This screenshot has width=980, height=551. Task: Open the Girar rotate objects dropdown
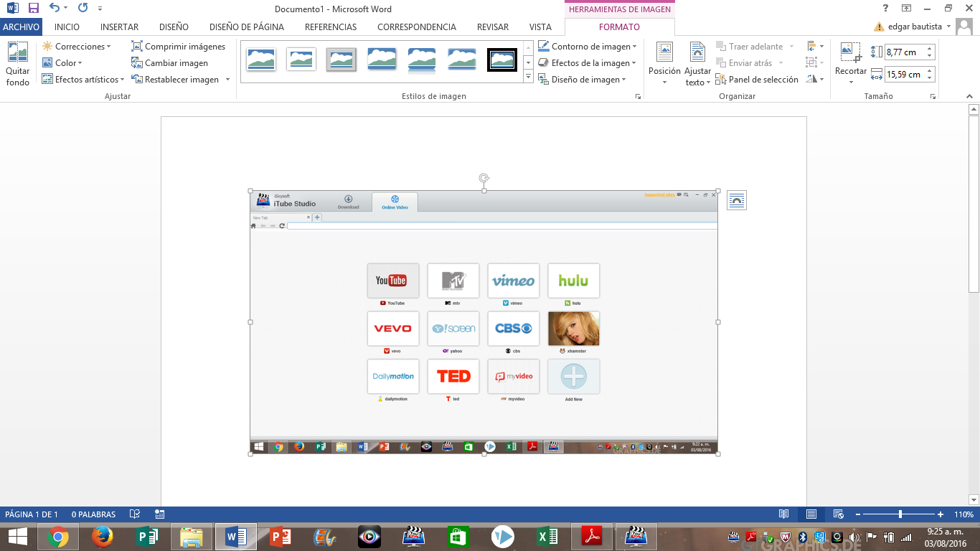[x=814, y=79]
